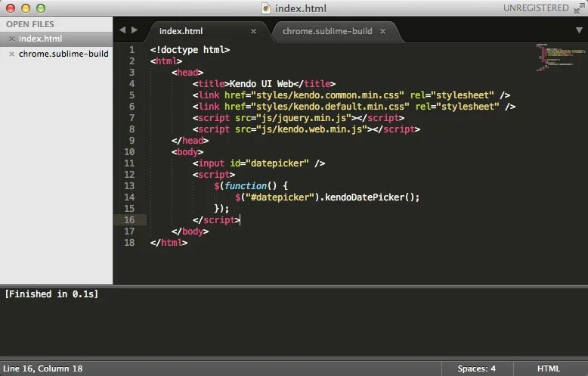Viewport: 588px width, 376px height.
Task: Go to previous tab with left arrow
Action: point(122,30)
